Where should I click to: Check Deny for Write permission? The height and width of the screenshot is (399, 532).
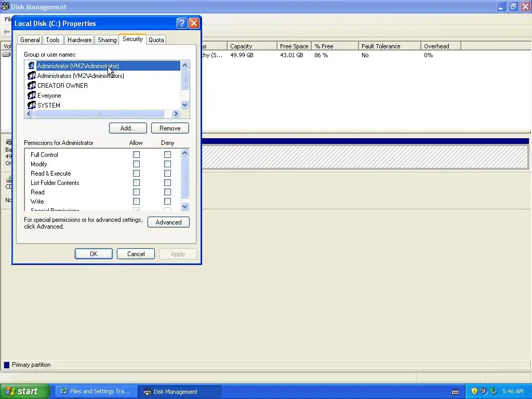pos(167,202)
